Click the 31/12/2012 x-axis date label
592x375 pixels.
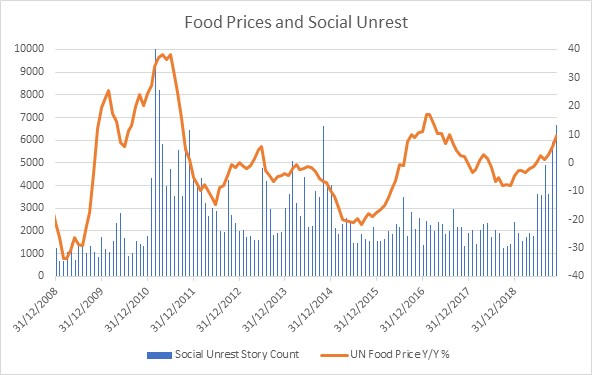tap(219, 310)
